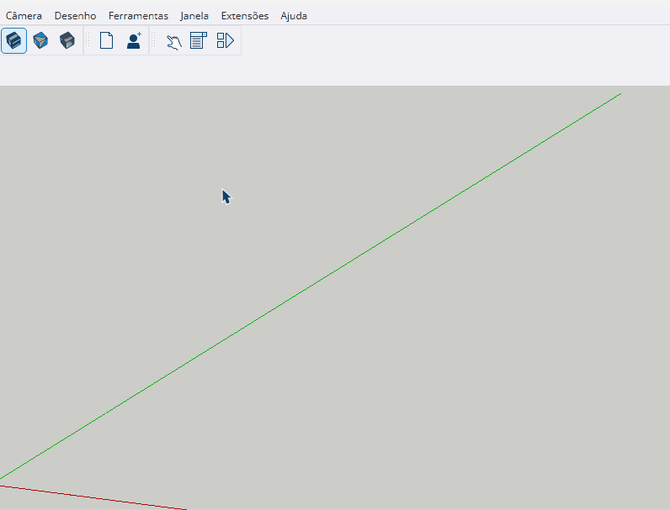Click the squares with play arrow icon

coord(225,41)
